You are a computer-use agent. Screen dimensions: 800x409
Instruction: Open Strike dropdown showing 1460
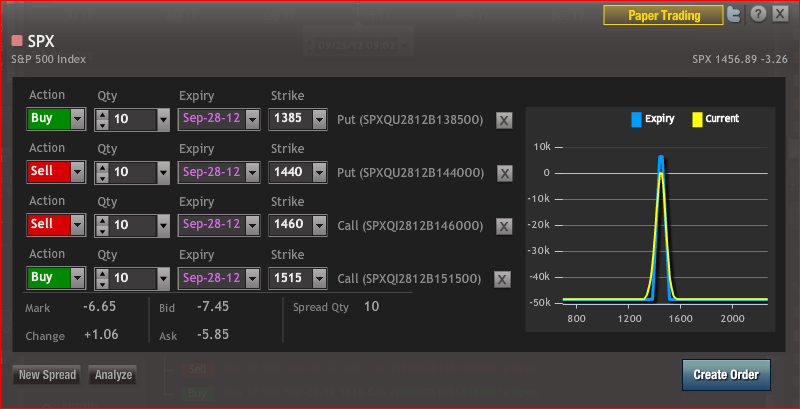319,226
